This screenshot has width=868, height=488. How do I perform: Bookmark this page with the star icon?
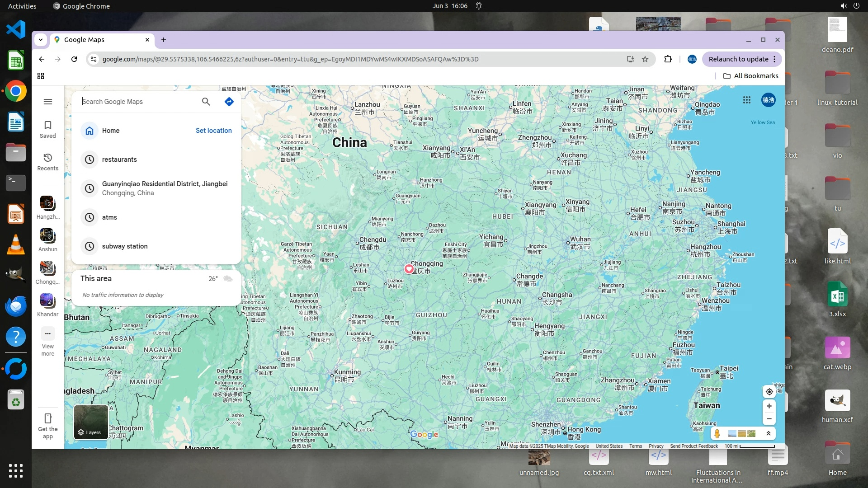(645, 59)
